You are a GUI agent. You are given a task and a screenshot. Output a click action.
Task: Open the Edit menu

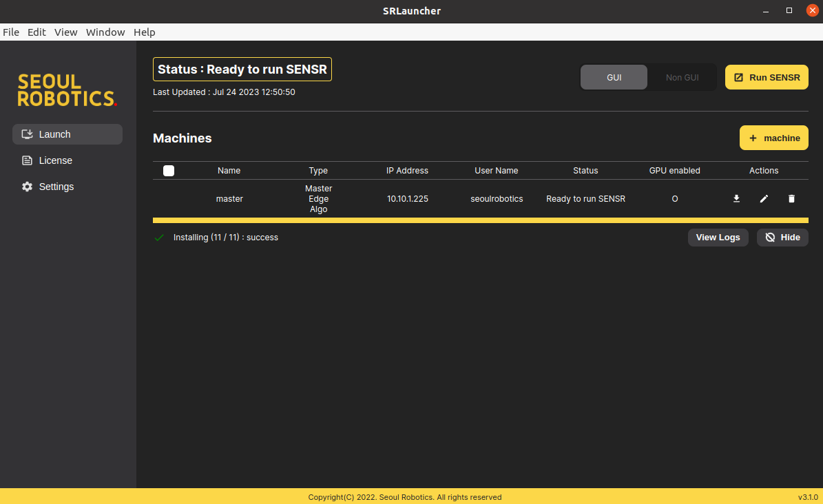pos(37,32)
